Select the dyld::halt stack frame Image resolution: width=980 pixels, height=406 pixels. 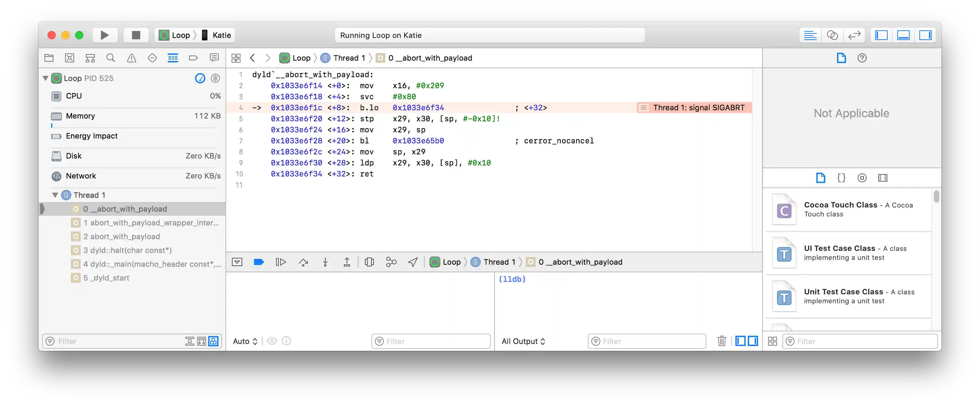coord(127,250)
